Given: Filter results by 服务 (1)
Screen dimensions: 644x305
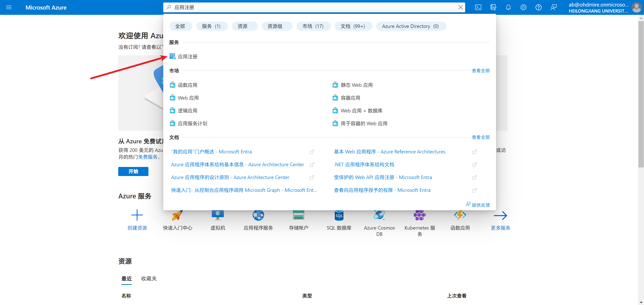Looking at the screenshot, I should (212, 26).
